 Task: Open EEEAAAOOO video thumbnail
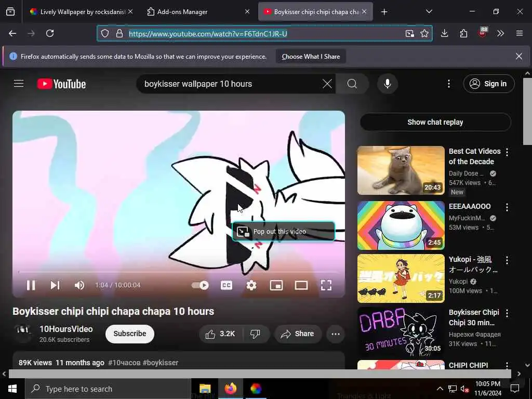(401, 225)
